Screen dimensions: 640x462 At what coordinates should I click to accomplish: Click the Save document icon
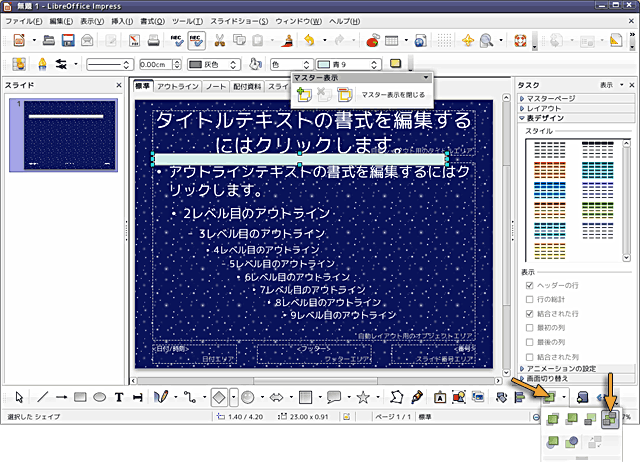[69, 41]
